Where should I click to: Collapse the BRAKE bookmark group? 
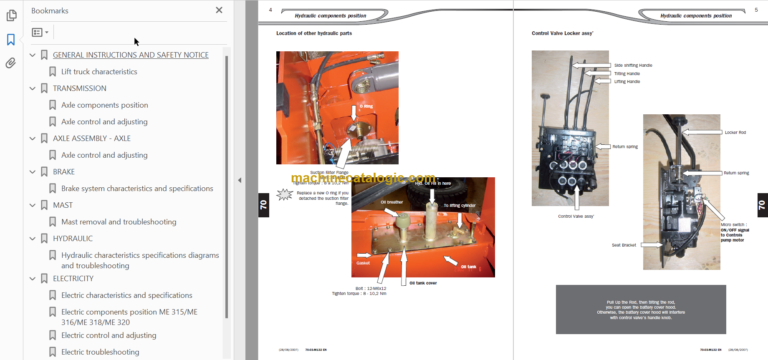(x=32, y=171)
